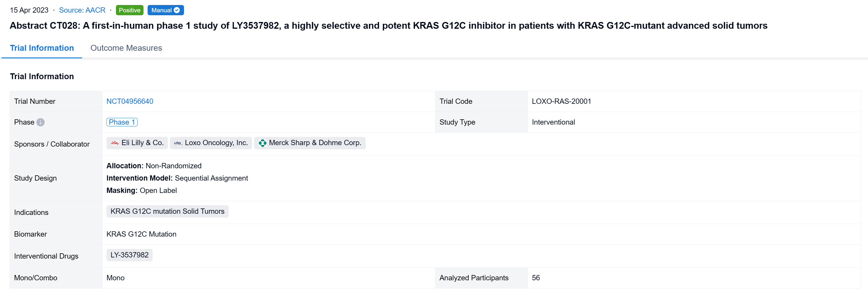
Task: Click the Eli Lilly logo icon
Action: coord(115,143)
